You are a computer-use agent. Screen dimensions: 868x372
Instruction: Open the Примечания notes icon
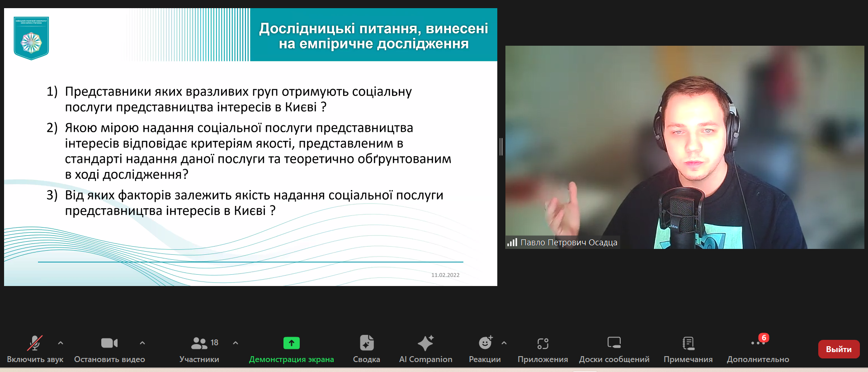click(688, 344)
